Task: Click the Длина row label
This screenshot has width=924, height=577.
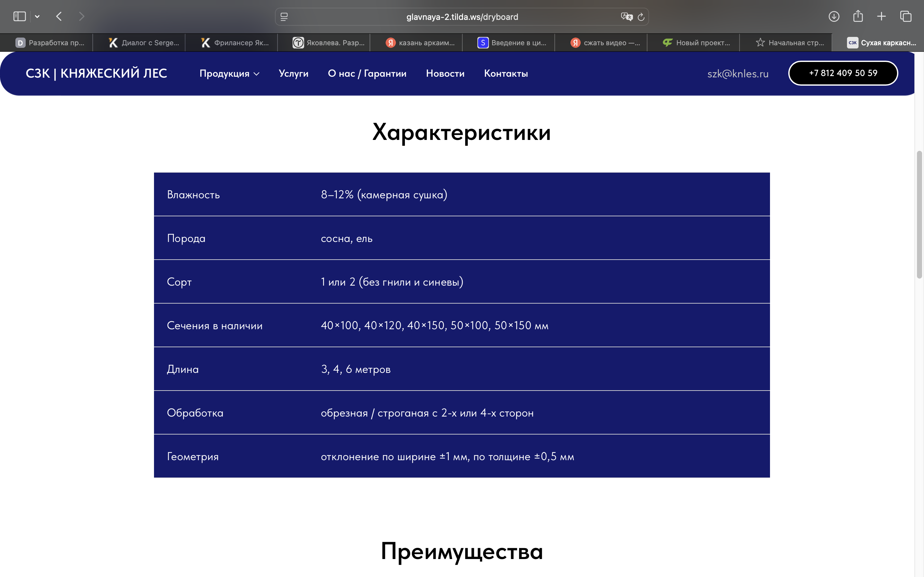Action: click(x=183, y=369)
